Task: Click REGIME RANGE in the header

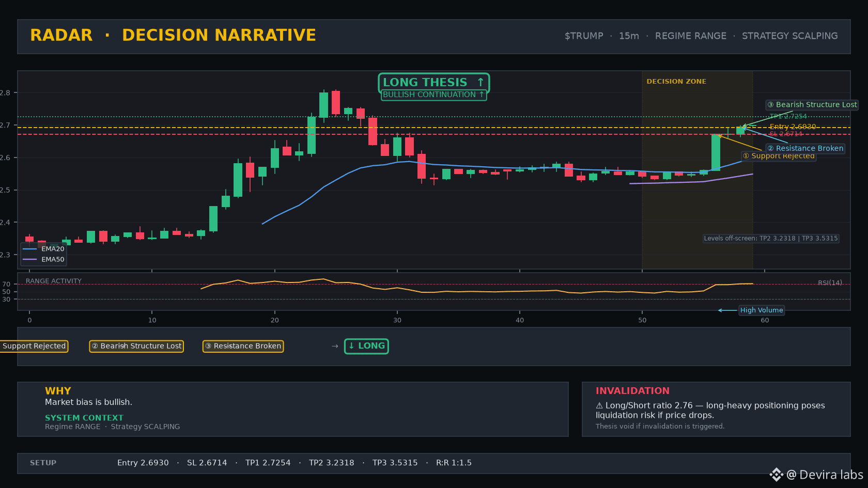Action: (x=691, y=36)
